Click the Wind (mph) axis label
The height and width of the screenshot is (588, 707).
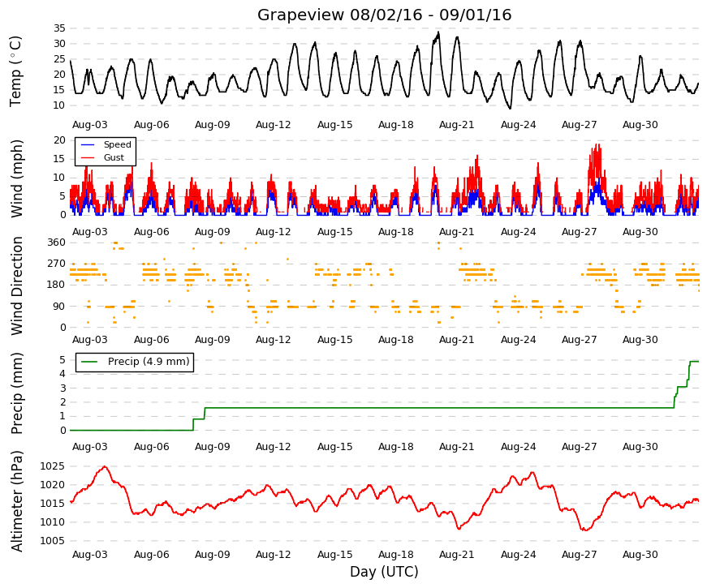click(16, 179)
